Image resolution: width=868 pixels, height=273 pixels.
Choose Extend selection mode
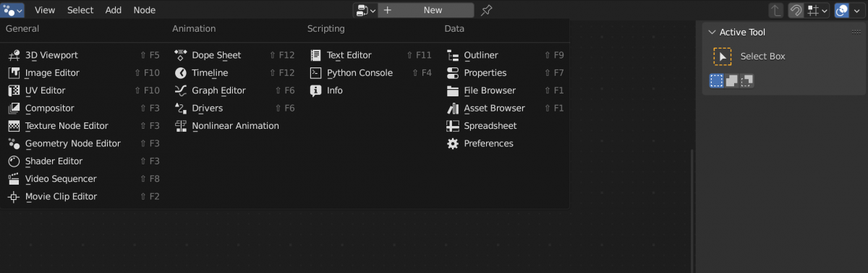732,80
